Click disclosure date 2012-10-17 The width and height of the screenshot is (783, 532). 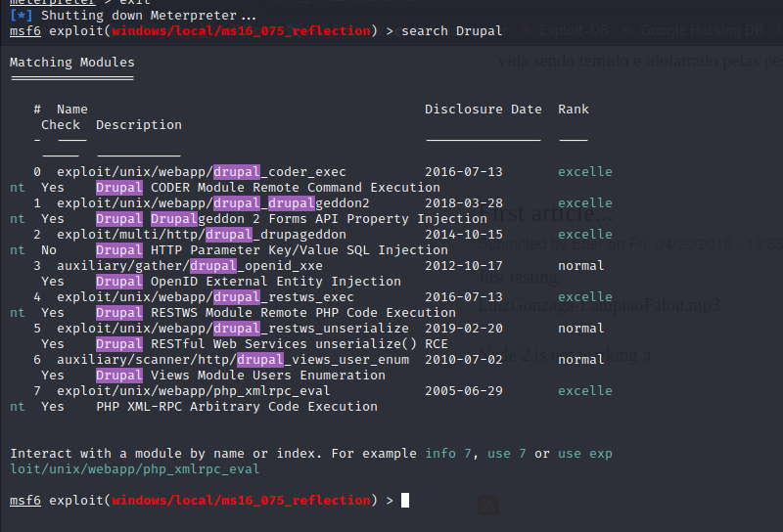point(463,266)
